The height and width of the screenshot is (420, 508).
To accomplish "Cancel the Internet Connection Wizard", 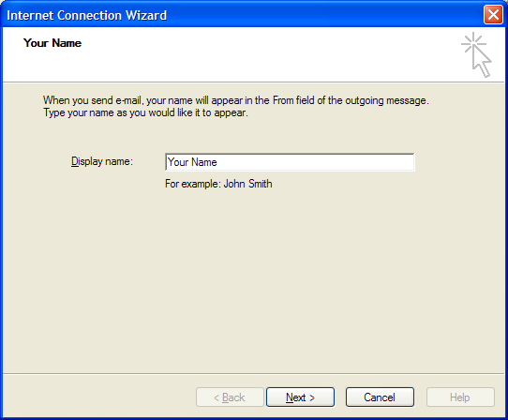I will pyautogui.click(x=380, y=397).
